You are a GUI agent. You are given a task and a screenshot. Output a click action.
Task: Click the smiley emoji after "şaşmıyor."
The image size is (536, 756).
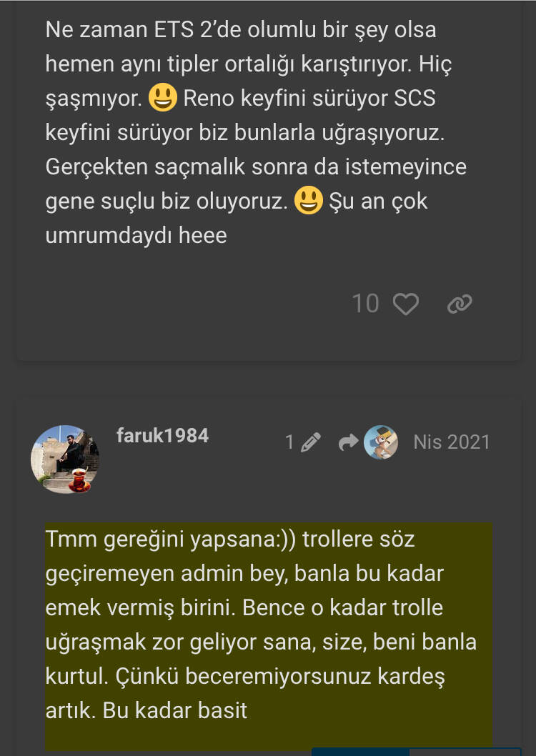tap(163, 98)
